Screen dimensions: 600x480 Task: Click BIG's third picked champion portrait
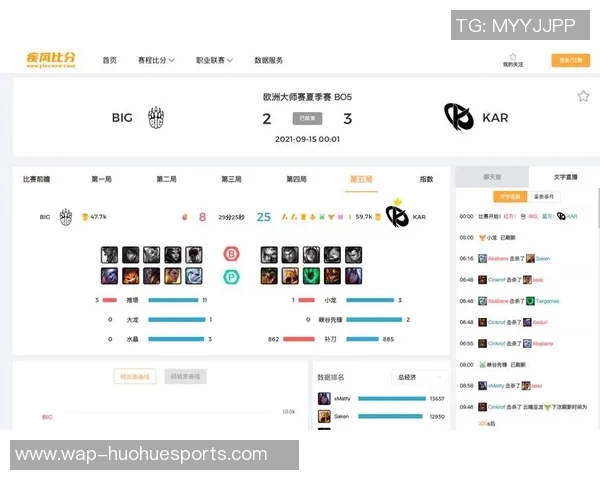pos(152,276)
